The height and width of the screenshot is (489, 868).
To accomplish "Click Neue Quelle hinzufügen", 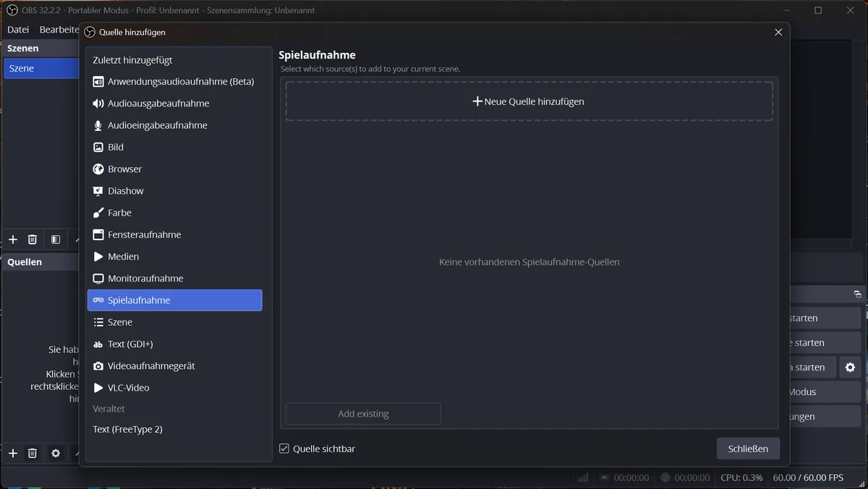I will [529, 101].
